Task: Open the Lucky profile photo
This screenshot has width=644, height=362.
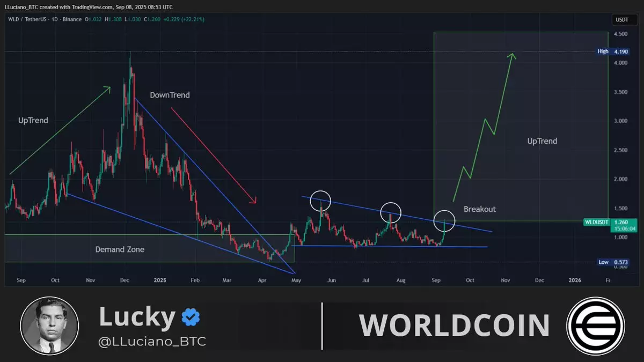Action: (x=49, y=325)
